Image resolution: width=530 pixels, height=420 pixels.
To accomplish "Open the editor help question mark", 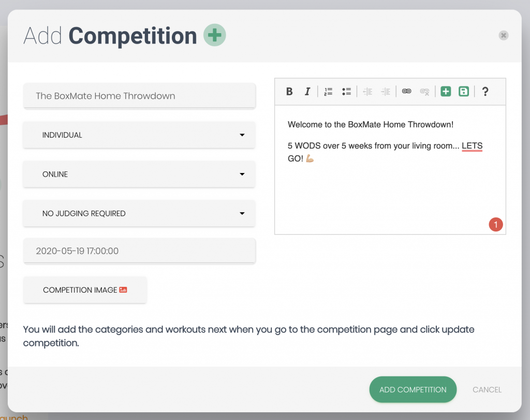I will (x=485, y=91).
